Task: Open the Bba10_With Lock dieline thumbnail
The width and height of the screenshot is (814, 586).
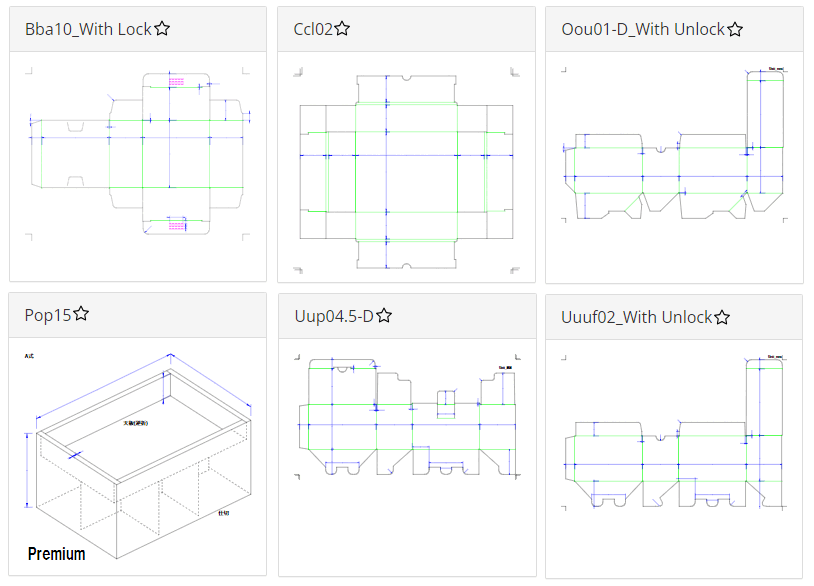Action: [139, 154]
